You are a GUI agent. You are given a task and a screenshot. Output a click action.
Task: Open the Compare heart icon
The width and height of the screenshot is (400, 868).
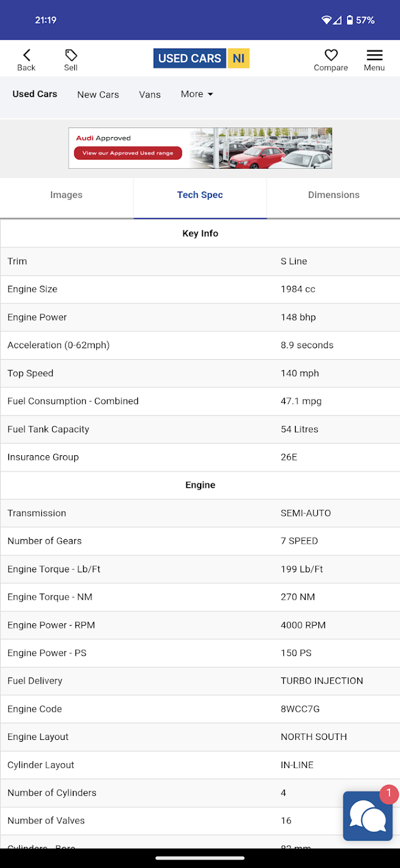(x=331, y=55)
